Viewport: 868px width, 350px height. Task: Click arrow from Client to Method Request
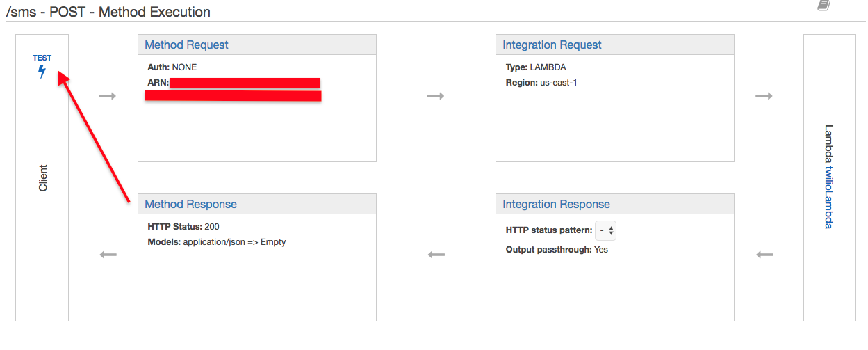tap(107, 95)
